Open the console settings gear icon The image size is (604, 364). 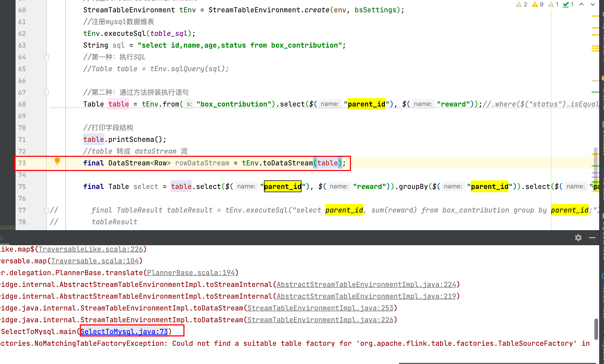click(x=578, y=238)
